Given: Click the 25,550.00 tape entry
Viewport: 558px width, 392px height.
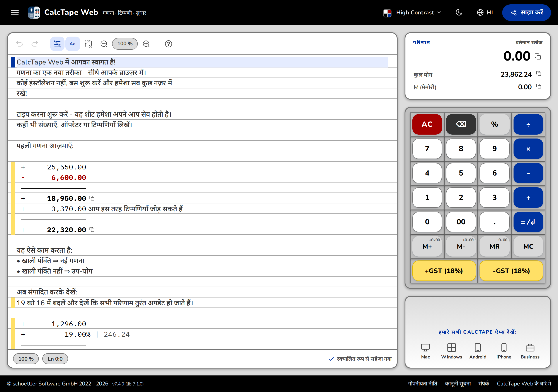Looking at the screenshot, I should (x=67, y=167).
